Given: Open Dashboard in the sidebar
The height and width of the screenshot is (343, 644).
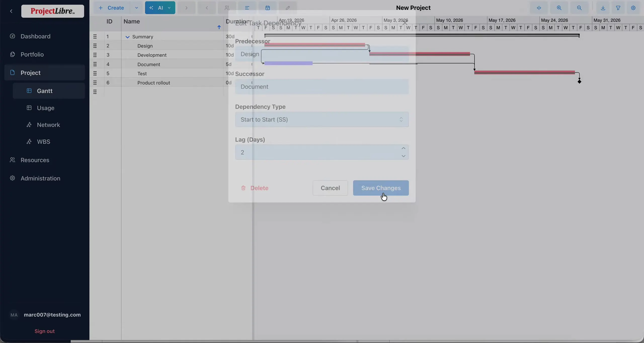Looking at the screenshot, I should point(45,36).
